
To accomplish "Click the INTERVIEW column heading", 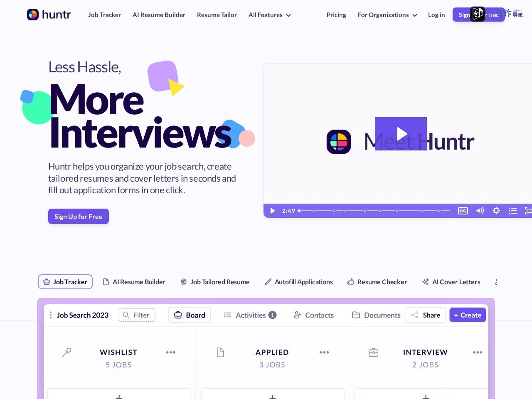I will 426,352.
